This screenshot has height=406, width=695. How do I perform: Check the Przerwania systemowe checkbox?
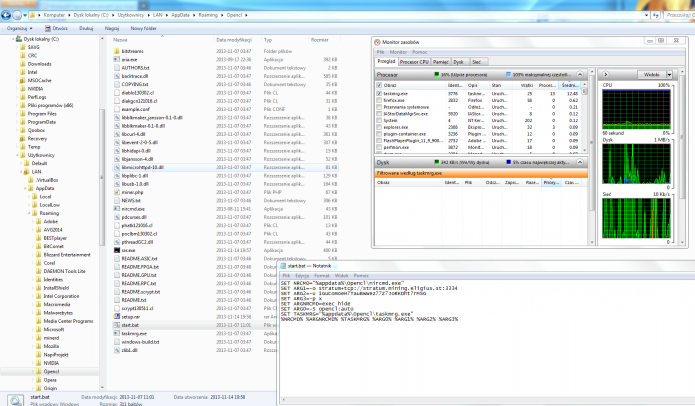379,107
